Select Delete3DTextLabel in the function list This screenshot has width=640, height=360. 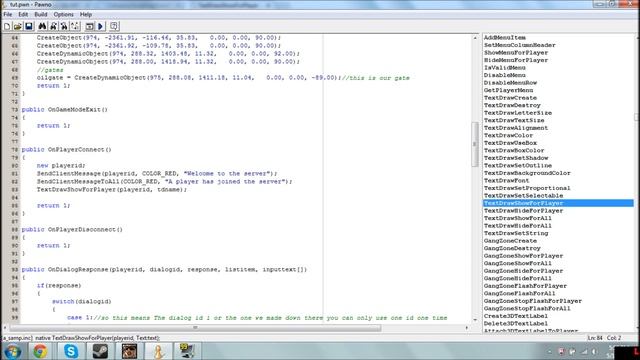click(x=516, y=323)
